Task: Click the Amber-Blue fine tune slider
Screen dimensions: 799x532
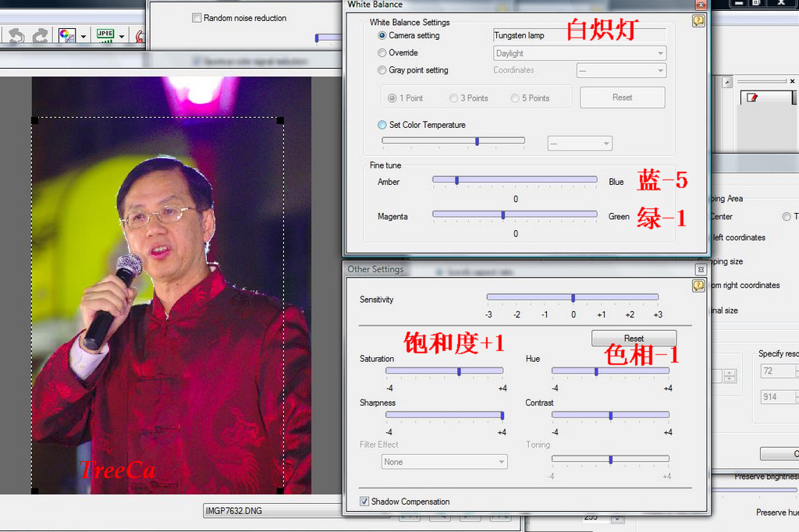Action: coord(515,180)
